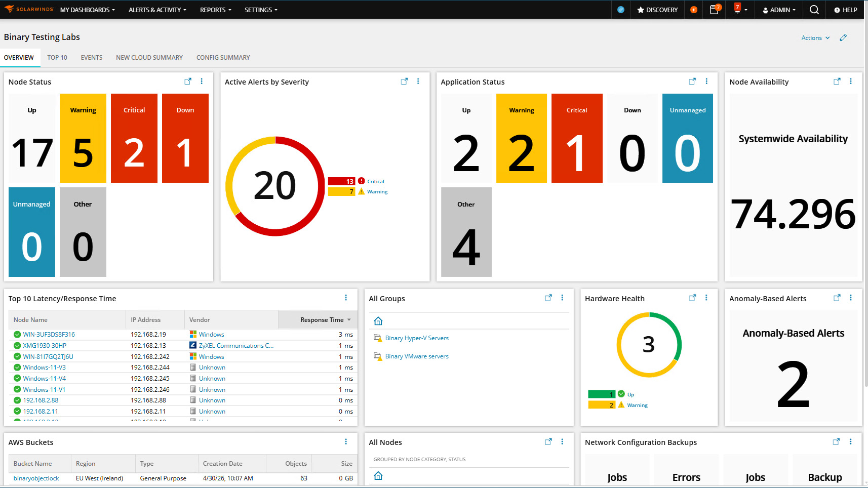
Task: Open AWS Buckets options menu
Action: [346, 442]
